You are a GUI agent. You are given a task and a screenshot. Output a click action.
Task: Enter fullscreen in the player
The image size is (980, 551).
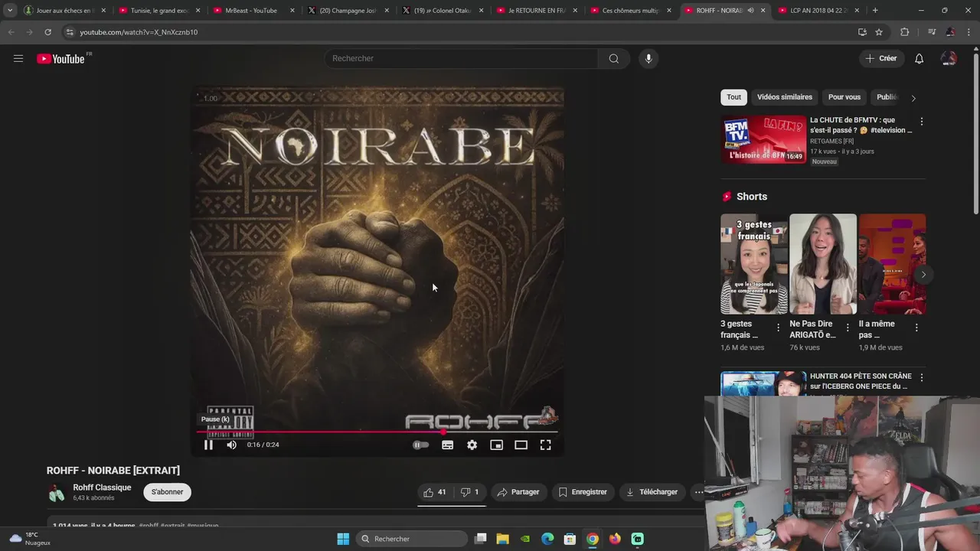pos(546,445)
